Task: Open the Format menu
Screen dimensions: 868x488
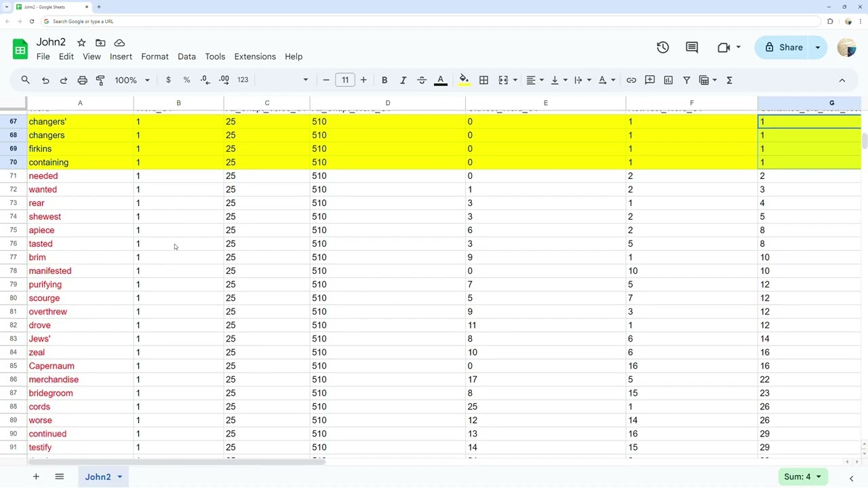Action: pos(155,56)
